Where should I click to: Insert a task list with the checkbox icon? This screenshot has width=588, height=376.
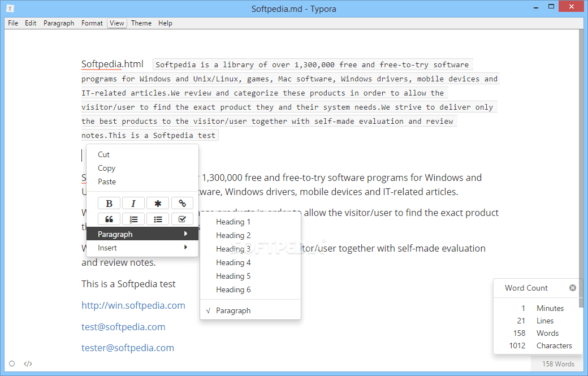pyautogui.click(x=182, y=219)
